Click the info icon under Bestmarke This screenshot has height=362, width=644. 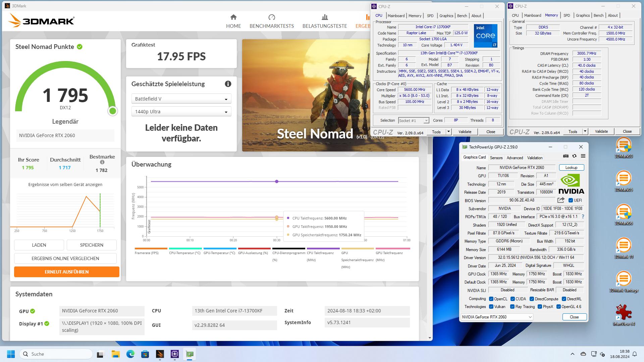point(102,162)
